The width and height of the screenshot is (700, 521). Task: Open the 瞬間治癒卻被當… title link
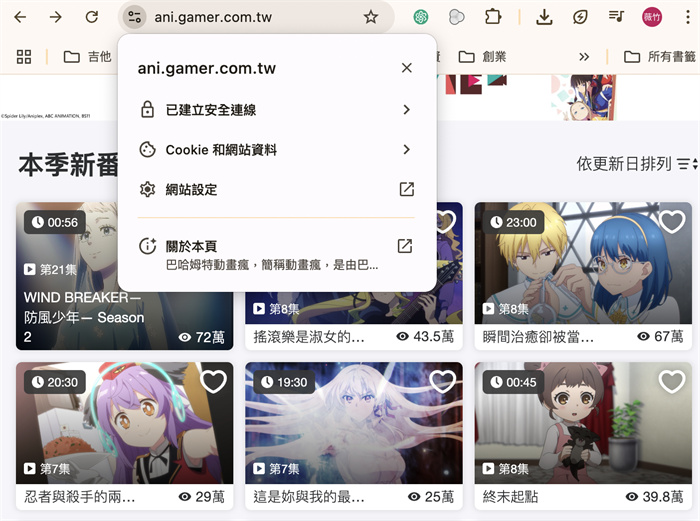(538, 337)
